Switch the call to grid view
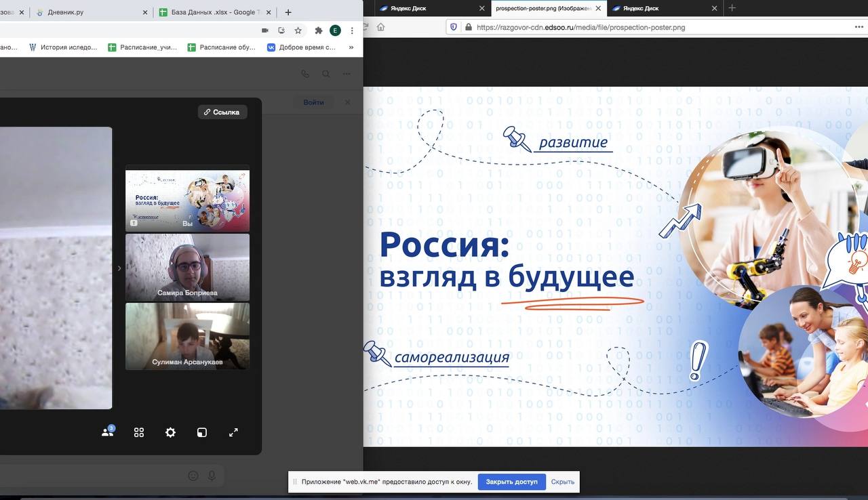The image size is (868, 500). 139,432
